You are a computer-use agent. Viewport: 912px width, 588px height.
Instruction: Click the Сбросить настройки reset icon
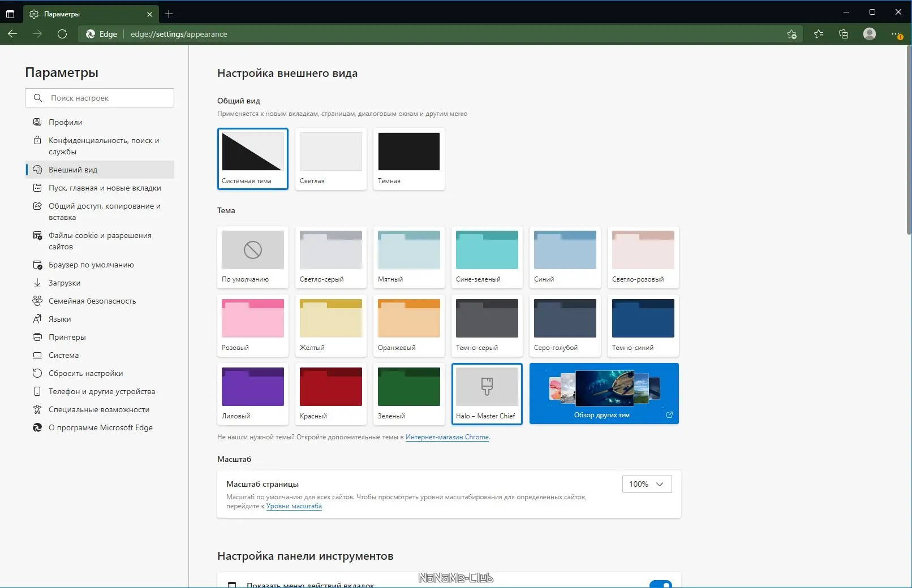click(x=37, y=373)
